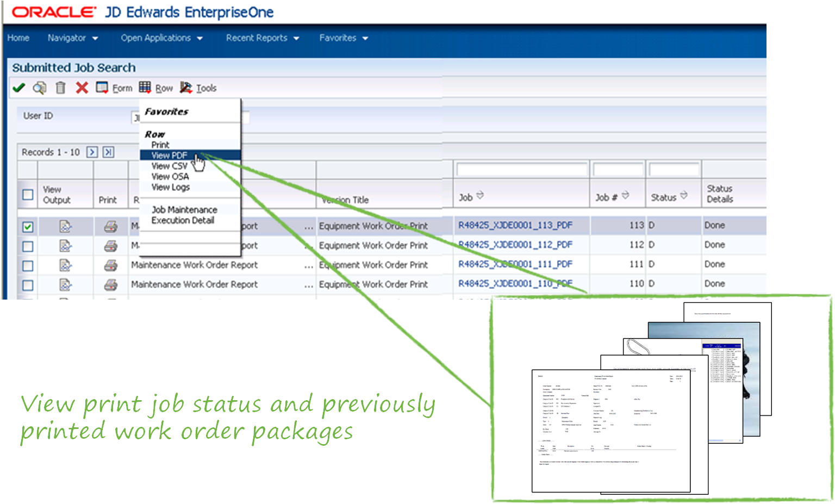Select View OSA from the Row menu

[x=170, y=177]
